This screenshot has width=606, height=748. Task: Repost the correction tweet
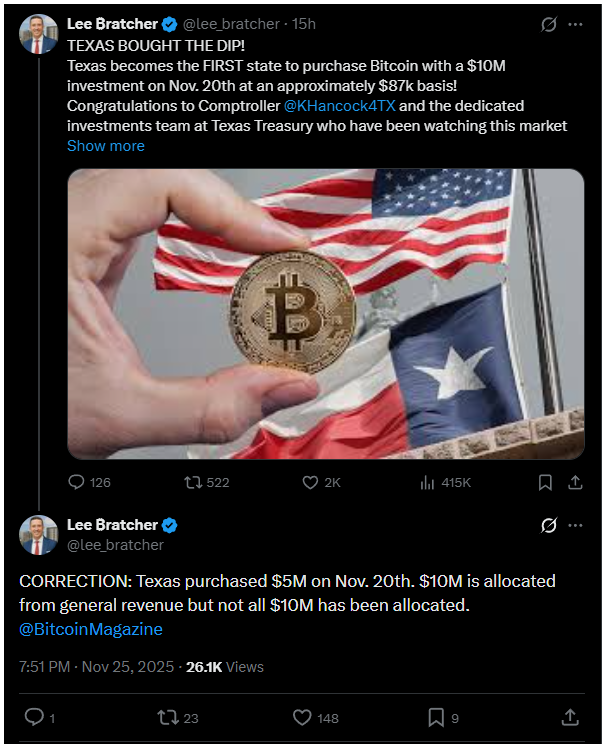pyautogui.click(x=168, y=717)
